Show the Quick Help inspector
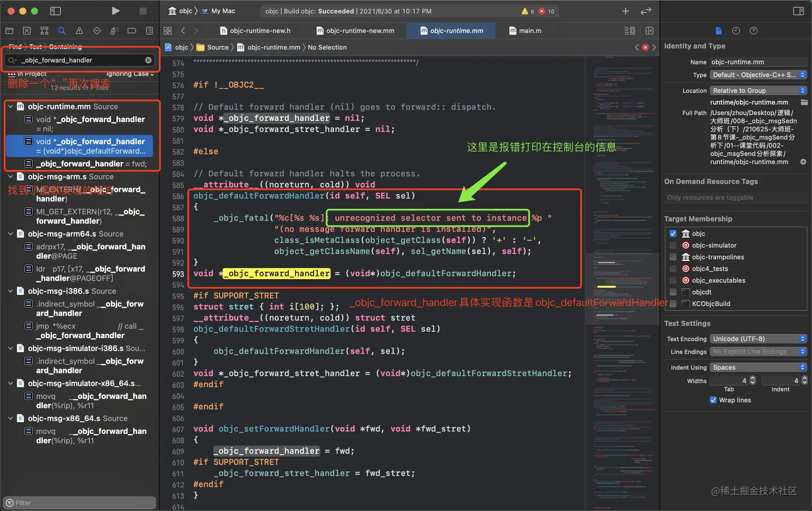 pyautogui.click(x=753, y=31)
